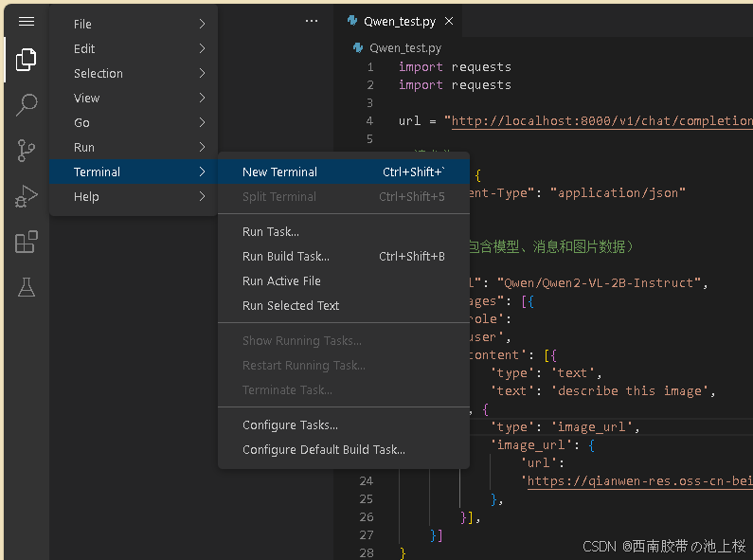Close the Qwen_test.py editor tab

click(449, 21)
